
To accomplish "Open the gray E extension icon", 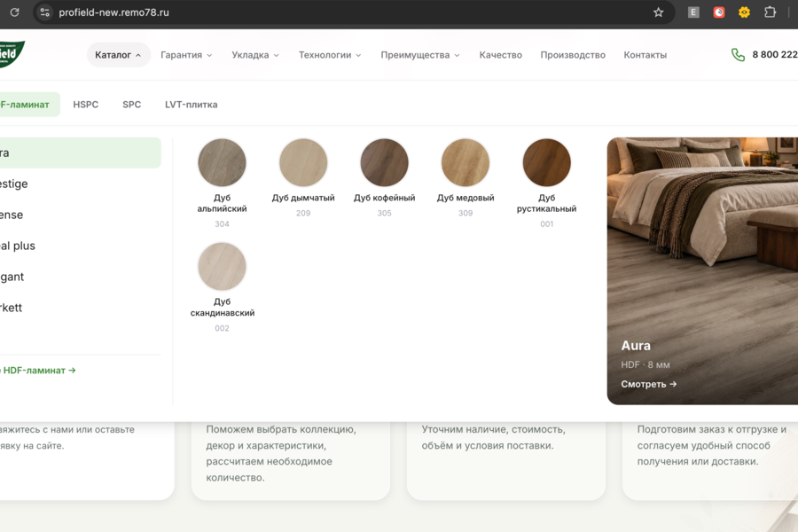I will (693, 12).
